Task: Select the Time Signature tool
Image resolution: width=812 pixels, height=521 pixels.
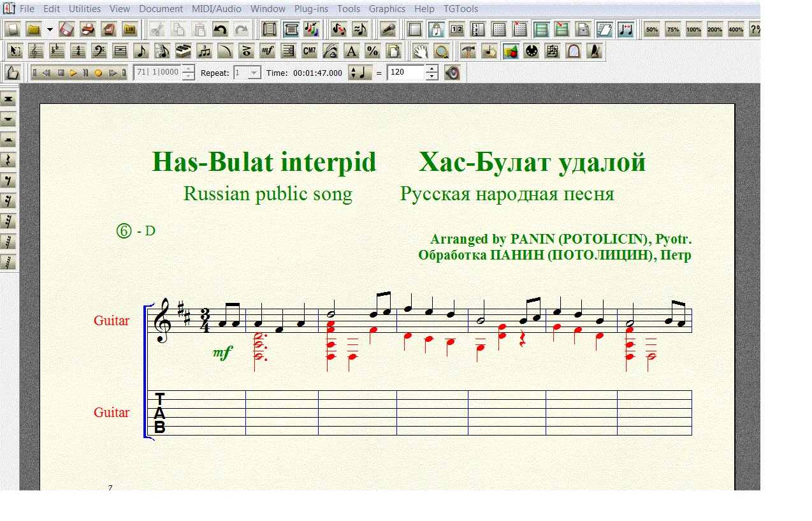Action: click(x=78, y=51)
